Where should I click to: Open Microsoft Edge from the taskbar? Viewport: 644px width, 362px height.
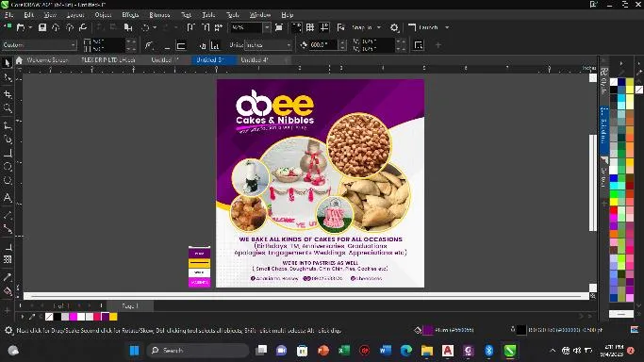pyautogui.click(x=406, y=351)
